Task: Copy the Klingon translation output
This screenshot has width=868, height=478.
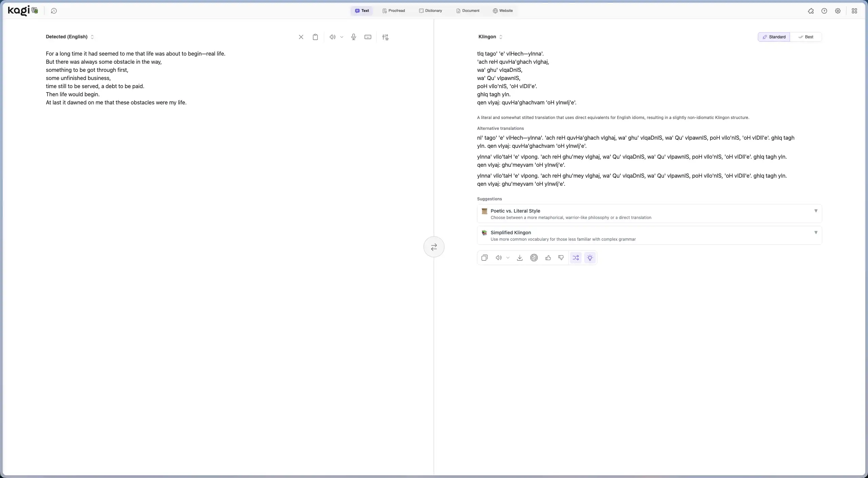Action: [484, 258]
